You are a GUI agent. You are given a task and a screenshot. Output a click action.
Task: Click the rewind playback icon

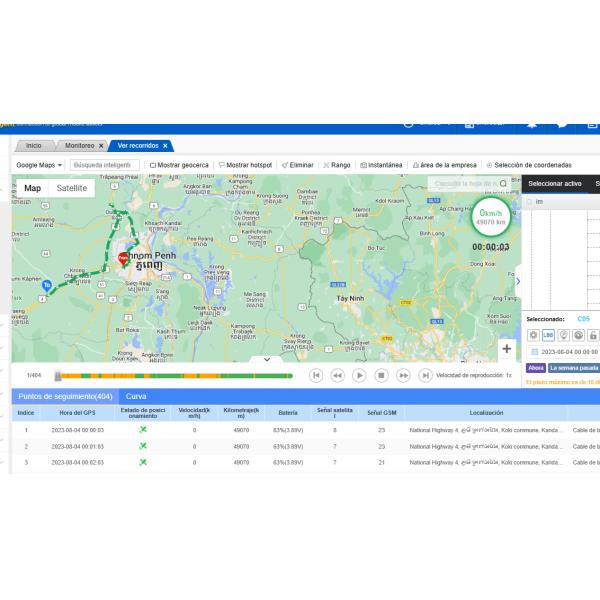point(337,375)
